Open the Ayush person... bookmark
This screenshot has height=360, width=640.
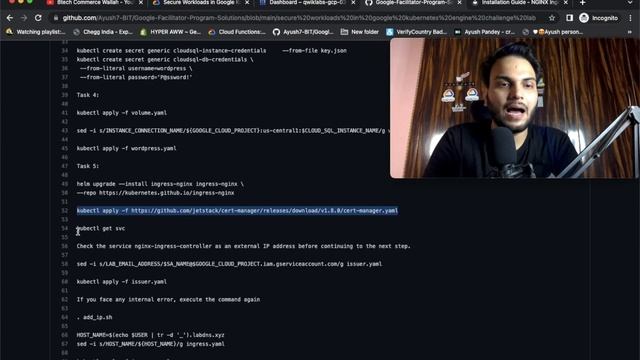click(553, 32)
